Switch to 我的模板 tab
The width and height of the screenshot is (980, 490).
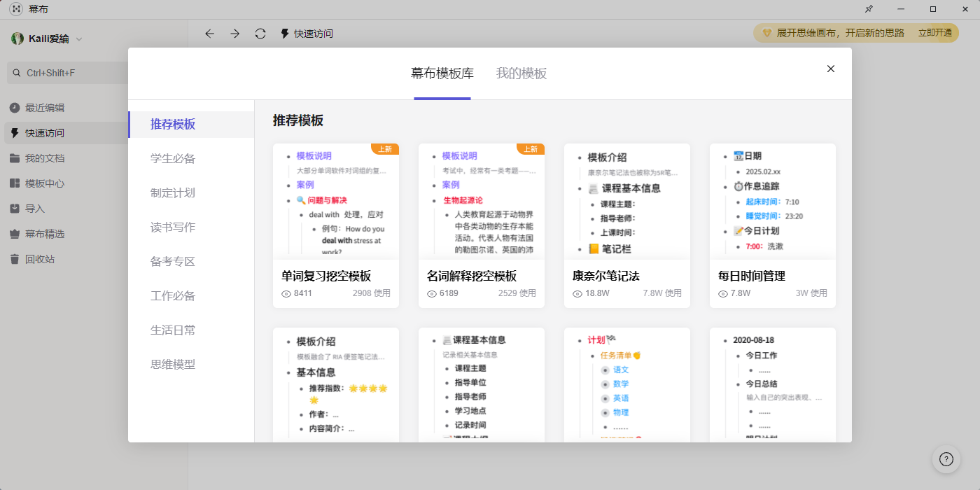[521, 73]
